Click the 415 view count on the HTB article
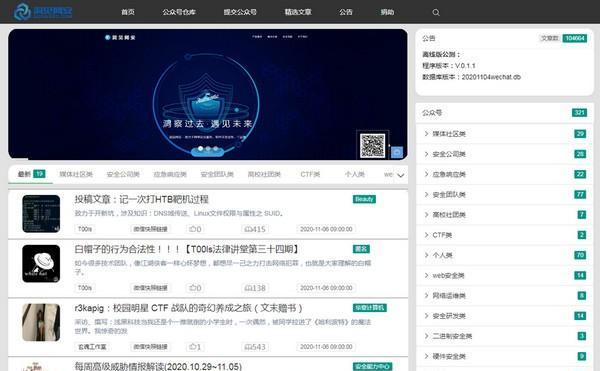This screenshot has width=600, height=371. pos(255,229)
